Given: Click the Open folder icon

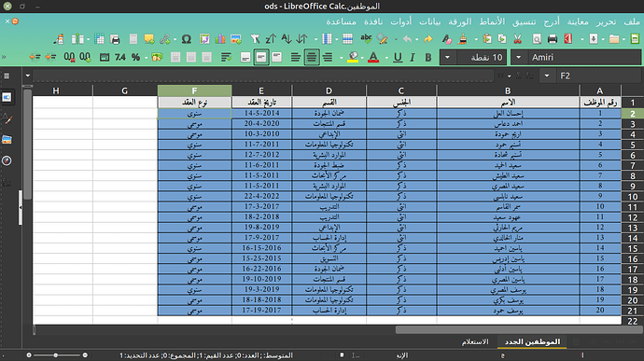Looking at the screenshot, I should [x=614, y=39].
